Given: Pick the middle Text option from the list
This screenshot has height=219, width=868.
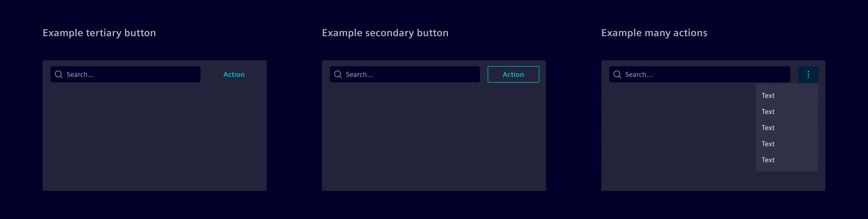Looking at the screenshot, I should (768, 128).
